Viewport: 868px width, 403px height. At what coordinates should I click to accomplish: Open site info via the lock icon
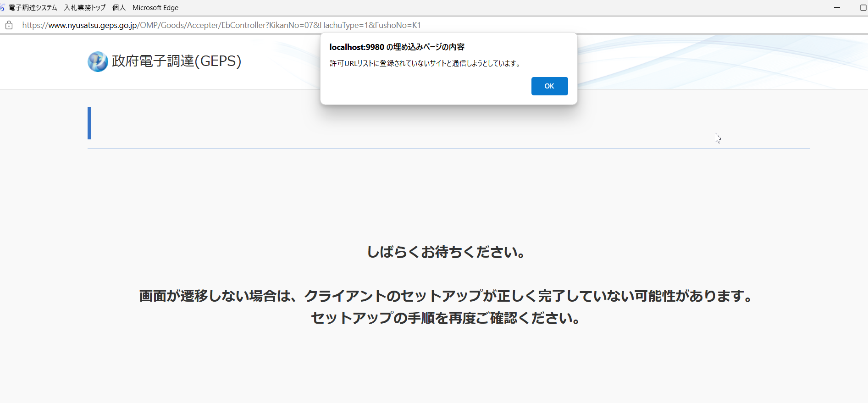pos(9,25)
